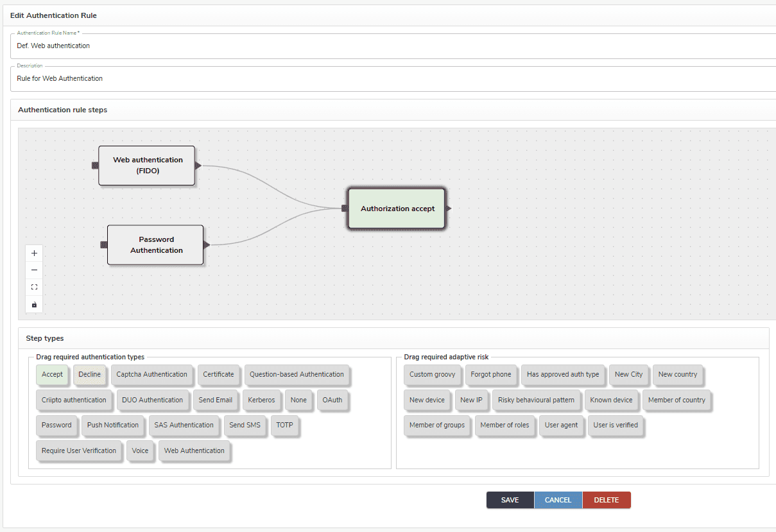
Task: Select the Custom groovy adaptive risk chip
Action: coord(432,375)
